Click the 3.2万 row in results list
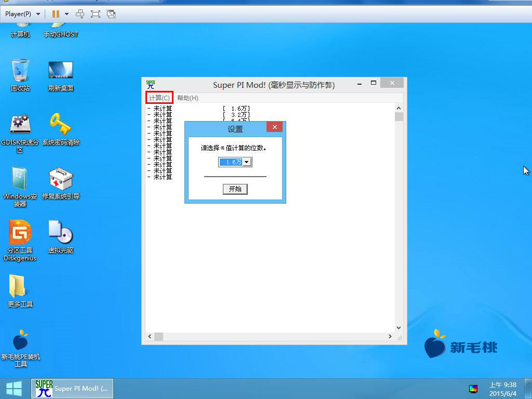Screen dimensions: 532x399 (199, 115)
